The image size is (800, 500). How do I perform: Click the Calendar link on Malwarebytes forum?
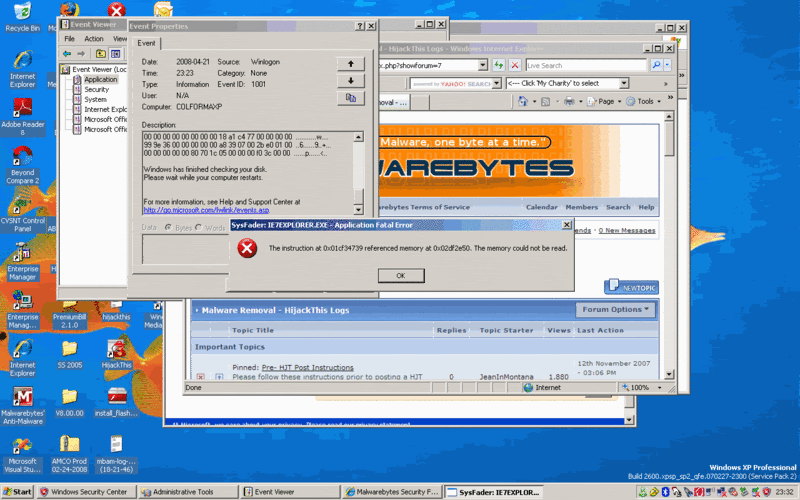(541, 207)
